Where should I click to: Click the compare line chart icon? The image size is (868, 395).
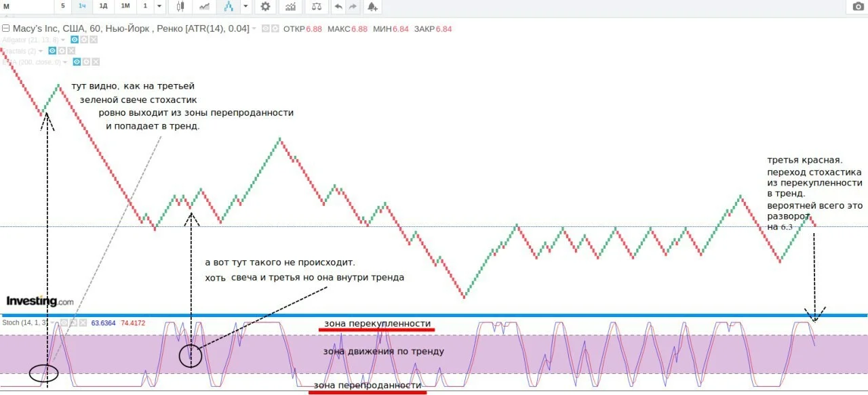click(x=204, y=7)
